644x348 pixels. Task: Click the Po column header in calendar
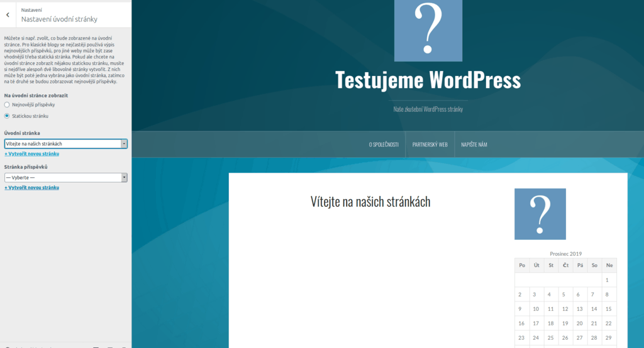coord(522,265)
